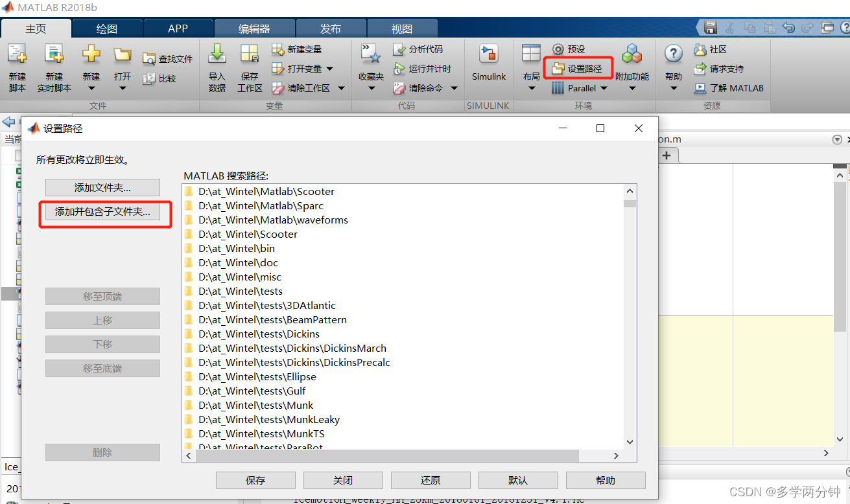Click the back arrow in current folder bar

(8, 122)
